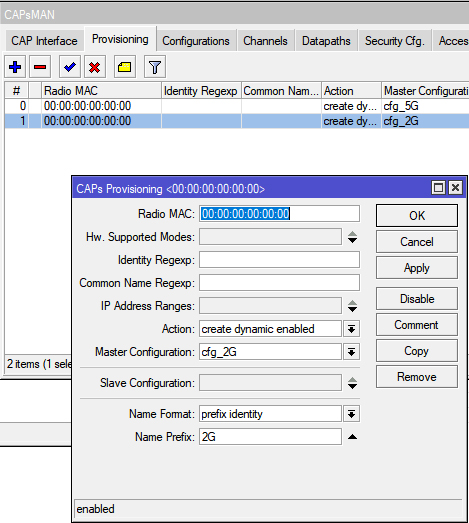Select row 0 with cfg_5G
This screenshot has width=469, height=523.
click(x=237, y=106)
